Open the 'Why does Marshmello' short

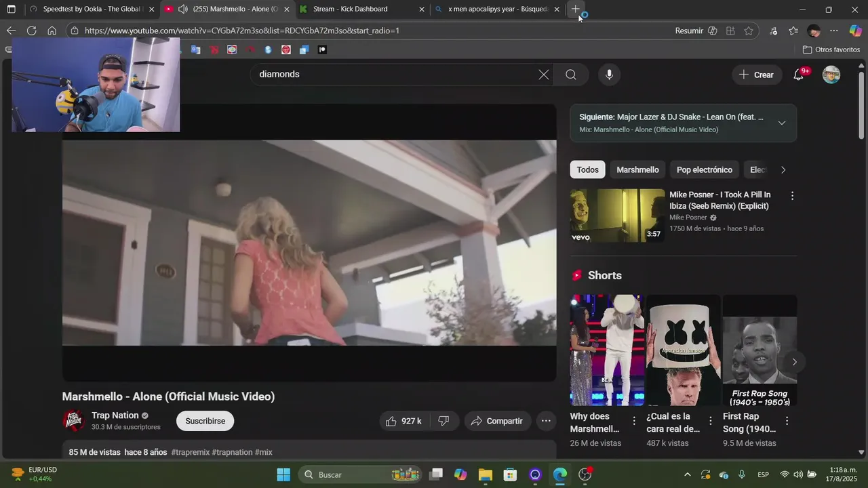(x=607, y=350)
